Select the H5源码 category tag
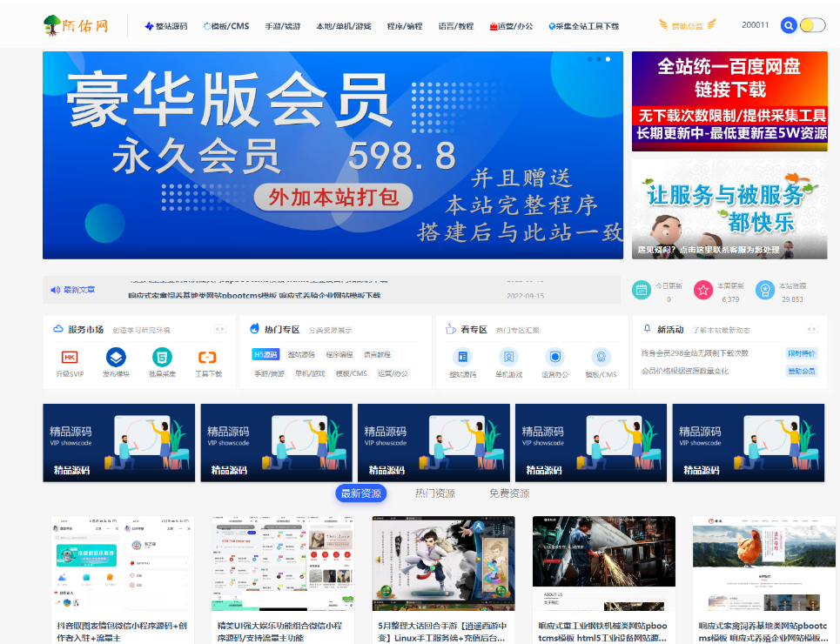 [265, 354]
